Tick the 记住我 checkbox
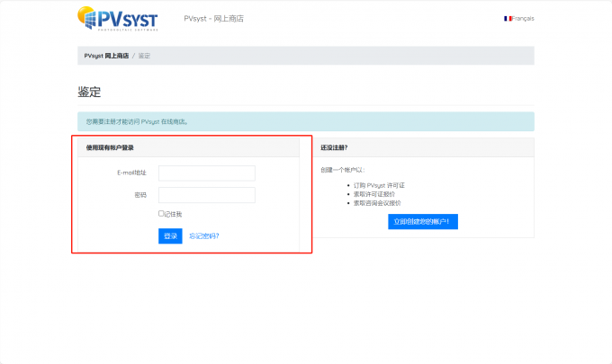This screenshot has height=364, width=612. coord(161,213)
